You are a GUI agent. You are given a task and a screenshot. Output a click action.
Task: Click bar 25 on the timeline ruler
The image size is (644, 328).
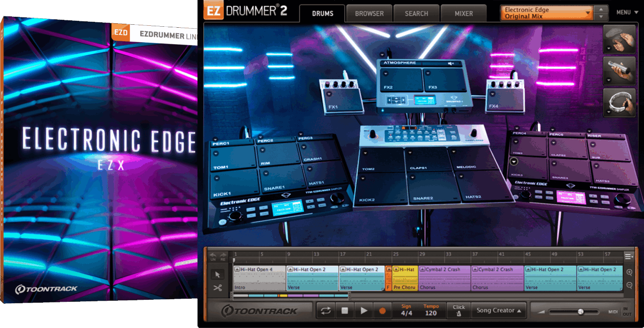[395, 254]
